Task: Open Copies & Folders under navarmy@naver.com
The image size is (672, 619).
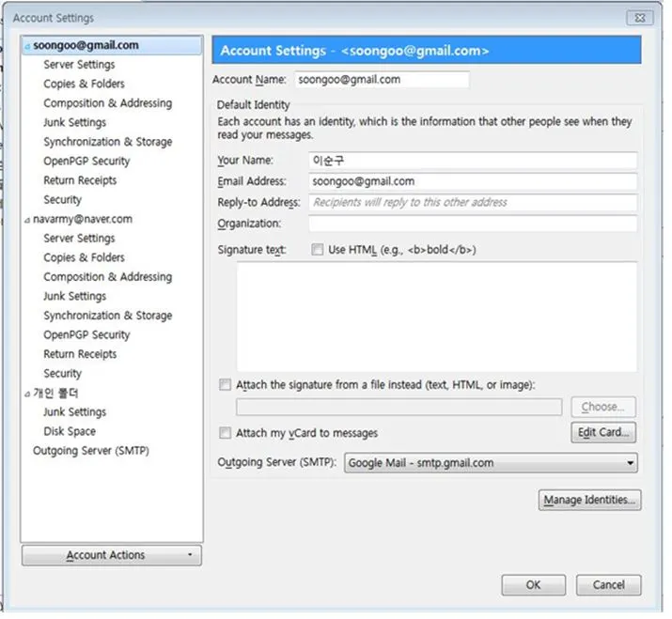Action: pos(84,257)
